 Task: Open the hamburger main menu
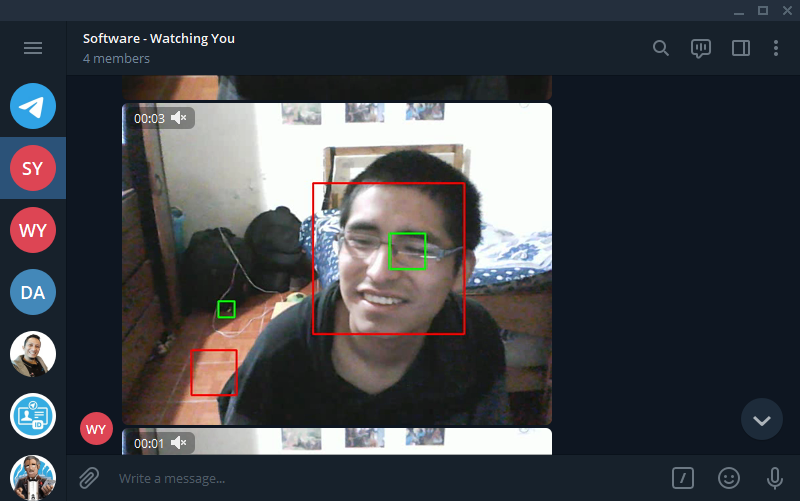click(x=33, y=48)
